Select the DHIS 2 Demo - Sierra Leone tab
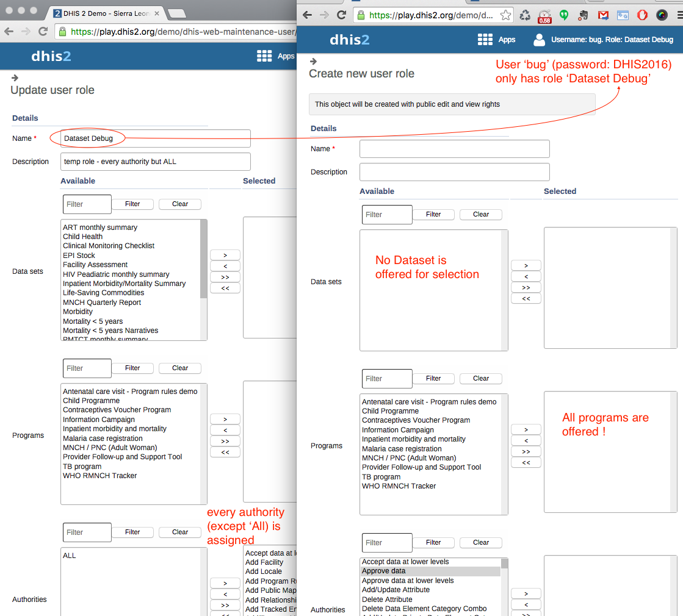This screenshot has width=683, height=616. pyautogui.click(x=104, y=13)
